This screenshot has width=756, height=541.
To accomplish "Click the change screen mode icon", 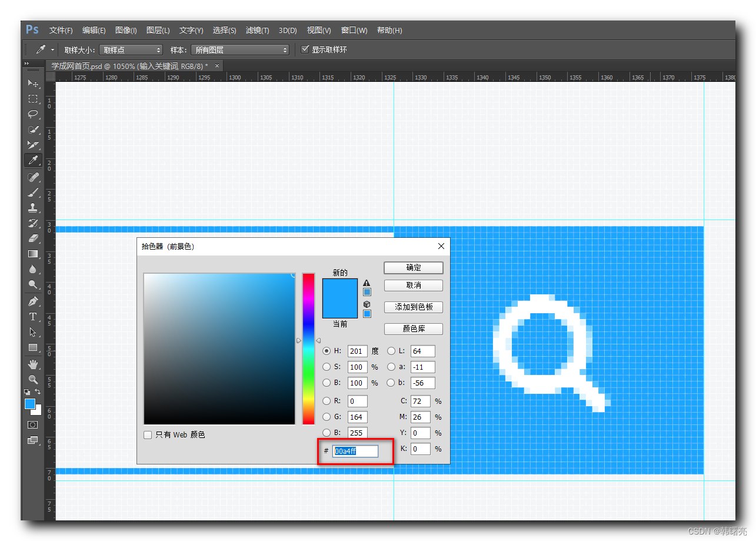I will point(33,440).
